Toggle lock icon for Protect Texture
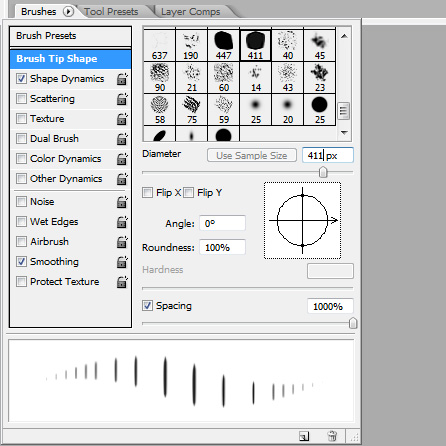The height and width of the screenshot is (446, 446). [122, 282]
